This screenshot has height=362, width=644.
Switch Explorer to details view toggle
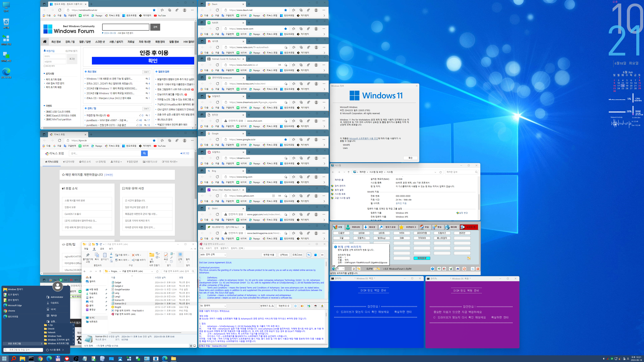(191, 346)
